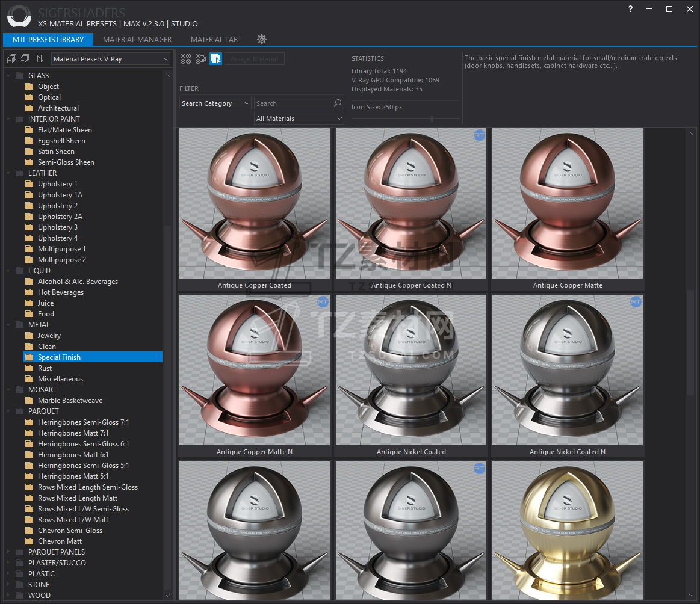This screenshot has height=604, width=700.
Task: Click the SigerShaders logo icon
Action: (19, 16)
